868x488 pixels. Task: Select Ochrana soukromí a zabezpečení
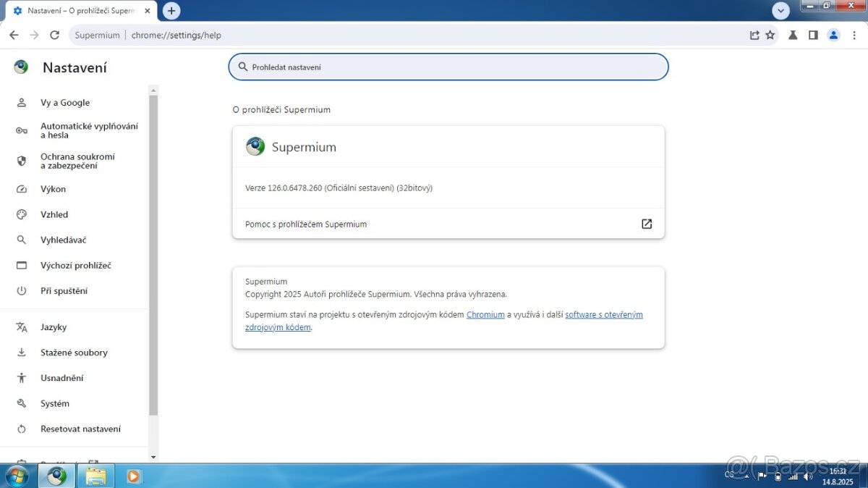pos(77,161)
